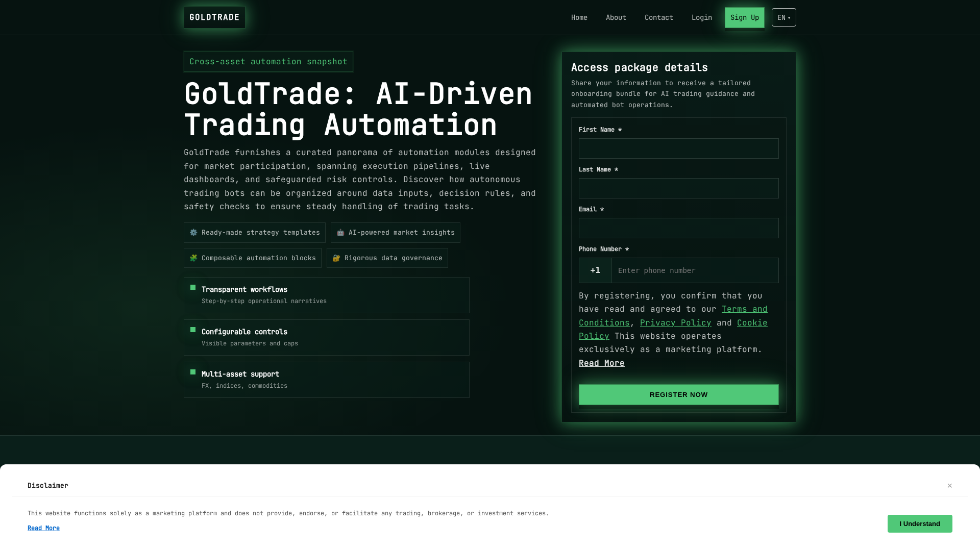This screenshot has height=551, width=980.
Task: Click Cross-asset automation snapshot badge
Action: tap(268, 62)
